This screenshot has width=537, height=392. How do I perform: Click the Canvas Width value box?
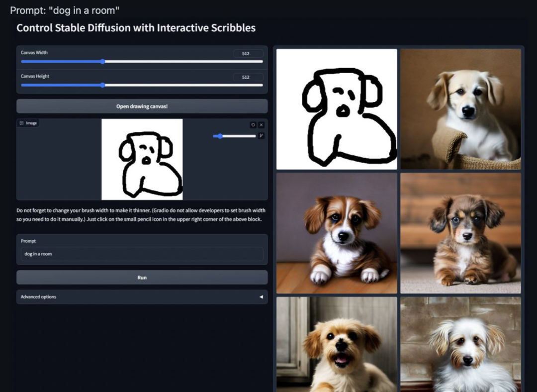pos(248,53)
